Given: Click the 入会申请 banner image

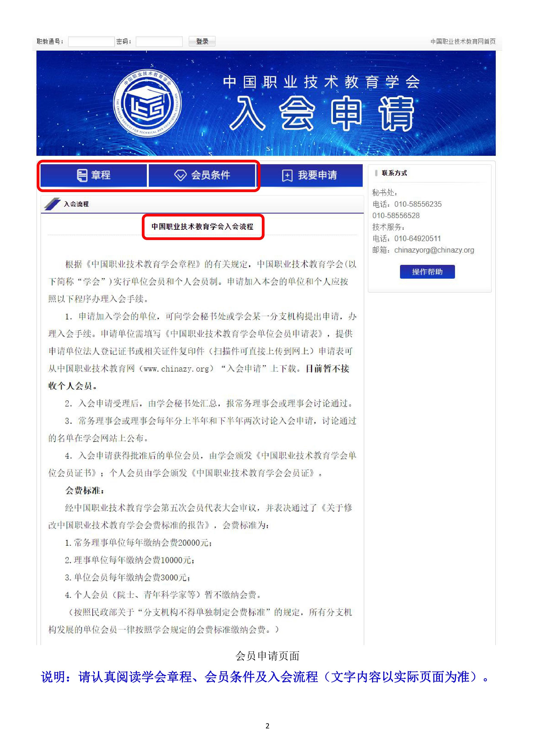Looking at the screenshot, I should point(266,103).
